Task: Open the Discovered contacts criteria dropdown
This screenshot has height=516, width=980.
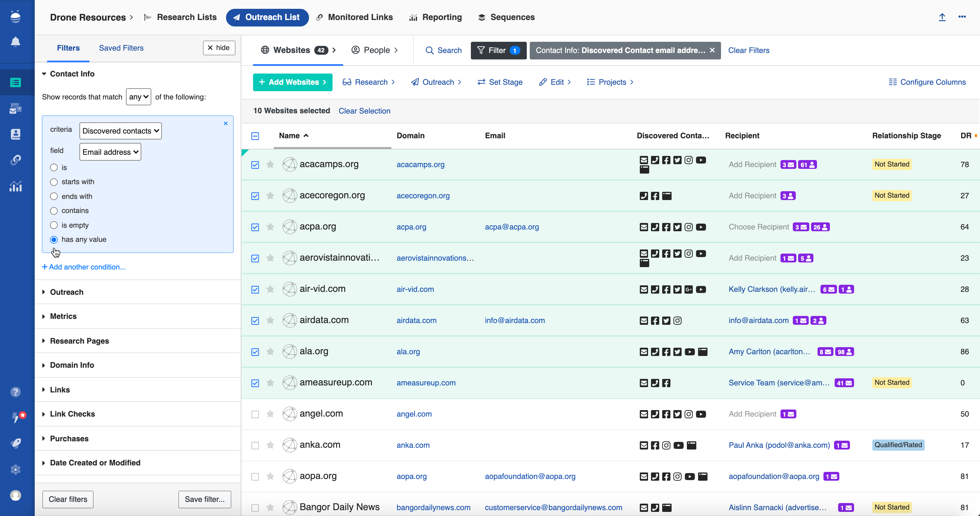Action: pyautogui.click(x=120, y=131)
